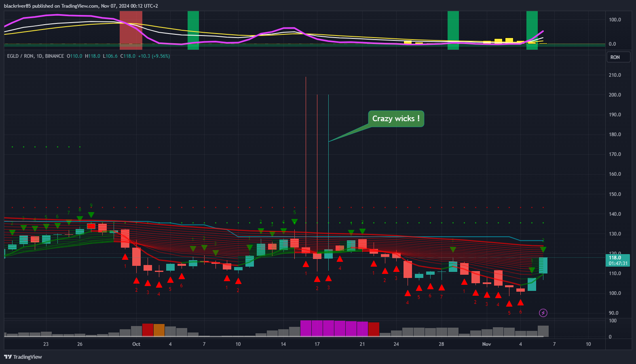Viewport: 636px width, 364px height.
Task: Click the TradingView logo
Action: pos(23,357)
